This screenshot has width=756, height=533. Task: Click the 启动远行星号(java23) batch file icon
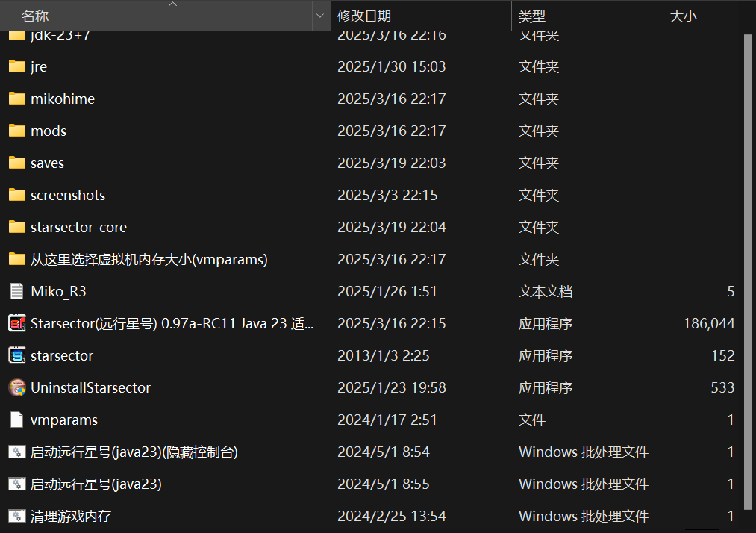[16, 484]
